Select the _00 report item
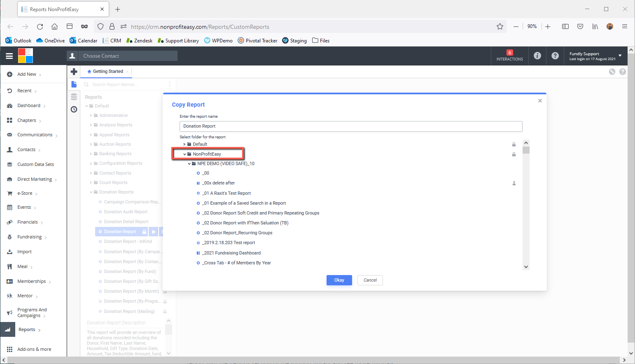The image size is (635, 364). tap(205, 173)
